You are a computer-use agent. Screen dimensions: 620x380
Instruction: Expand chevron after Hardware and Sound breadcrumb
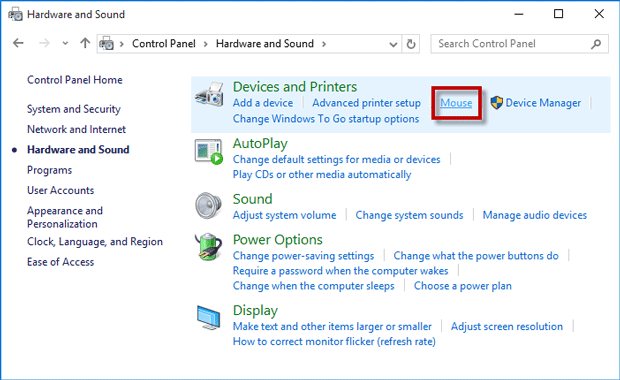pyautogui.click(x=324, y=44)
